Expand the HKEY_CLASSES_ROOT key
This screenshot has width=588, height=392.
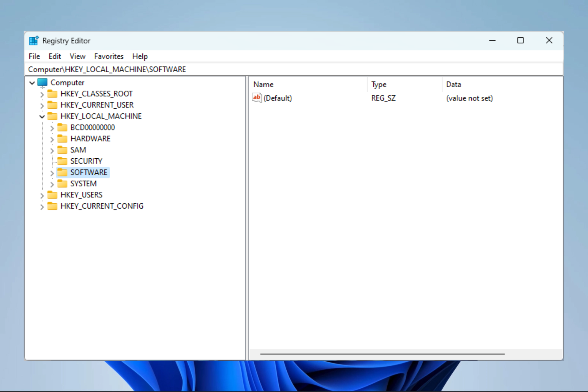(x=42, y=94)
